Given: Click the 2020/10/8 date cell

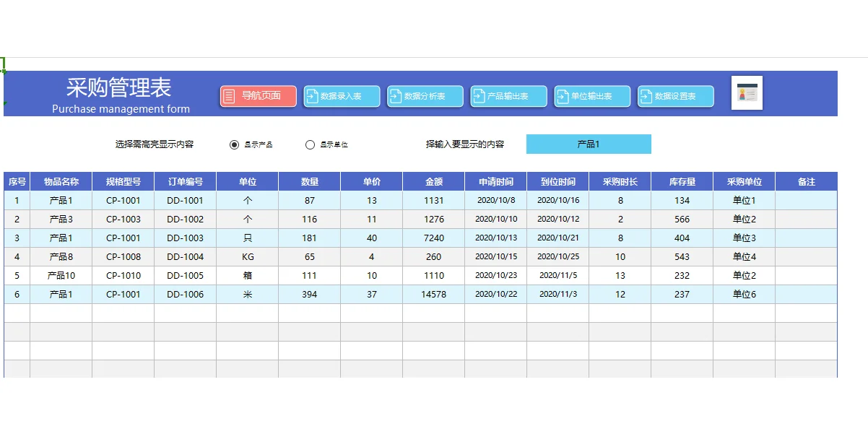Looking at the screenshot, I should 495,200.
